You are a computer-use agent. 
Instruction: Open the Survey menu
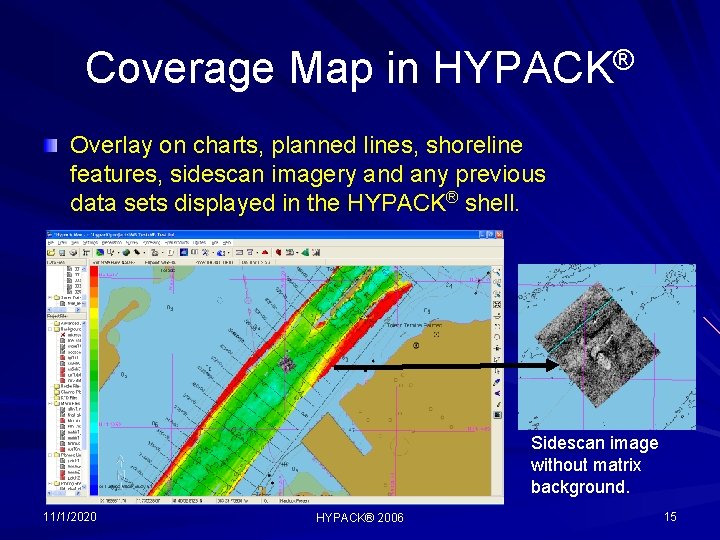(x=132, y=242)
